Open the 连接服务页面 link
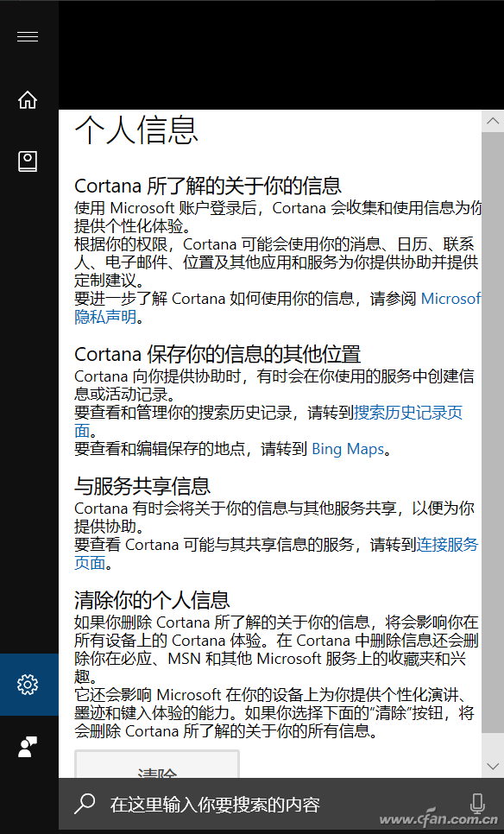The width and height of the screenshot is (504, 834). [x=447, y=544]
